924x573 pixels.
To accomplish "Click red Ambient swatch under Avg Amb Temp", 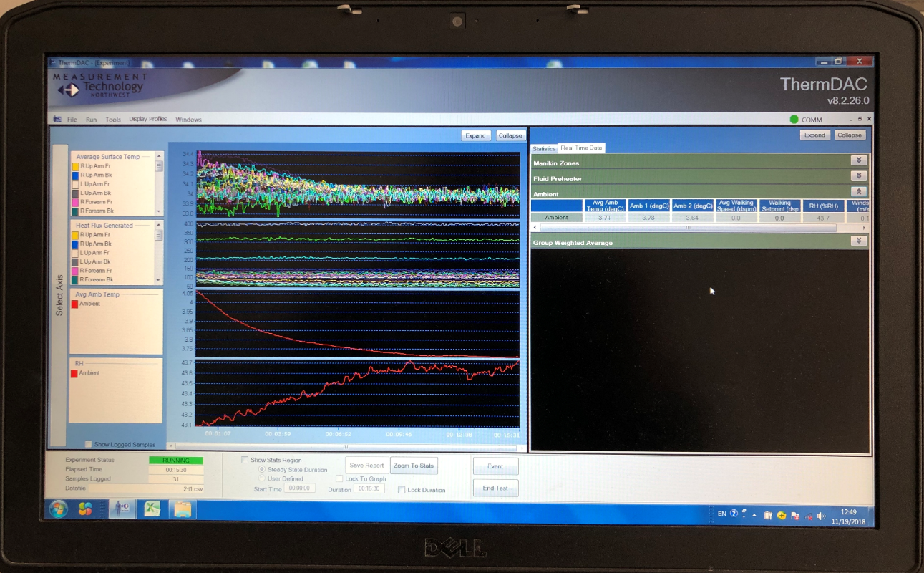I will pyautogui.click(x=74, y=304).
